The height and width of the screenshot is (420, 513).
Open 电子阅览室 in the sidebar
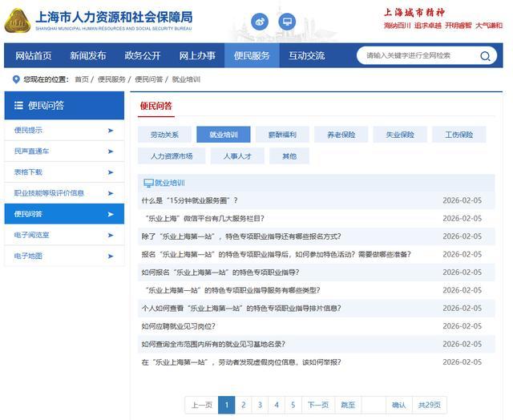tap(32, 235)
